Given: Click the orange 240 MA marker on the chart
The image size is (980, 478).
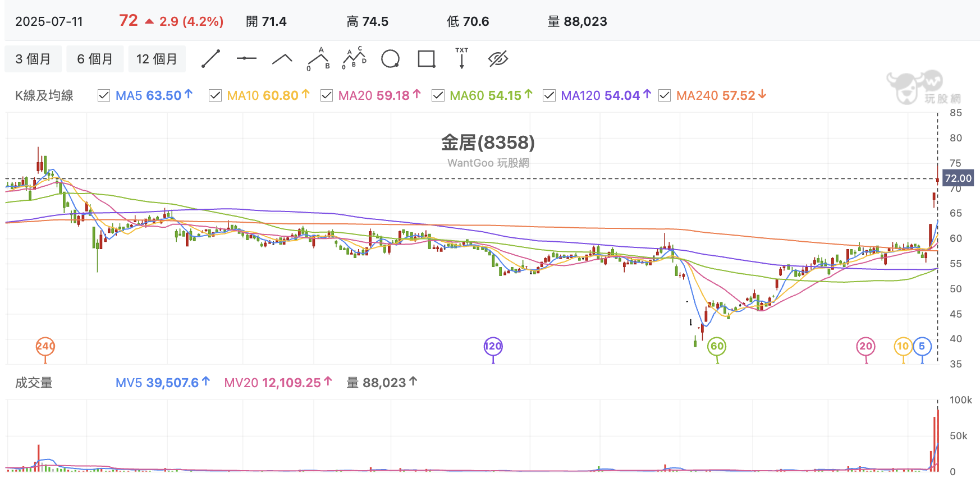Looking at the screenshot, I should pos(45,346).
